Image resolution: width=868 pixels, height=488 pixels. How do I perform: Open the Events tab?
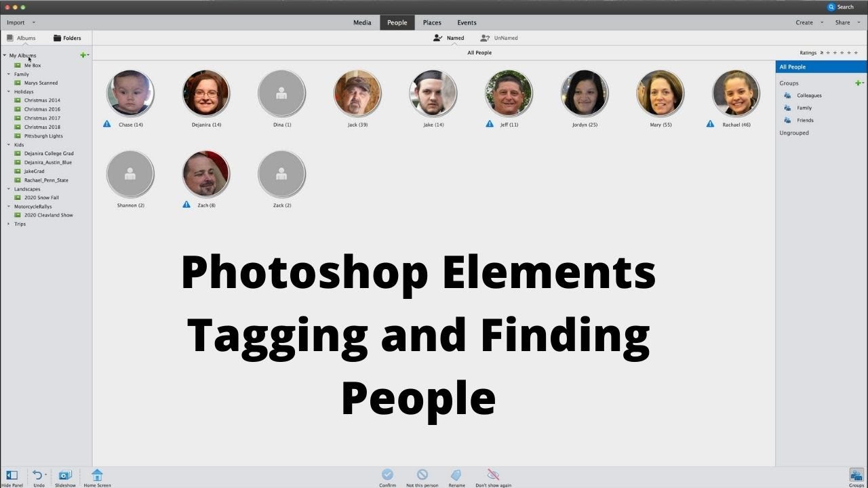pos(467,22)
